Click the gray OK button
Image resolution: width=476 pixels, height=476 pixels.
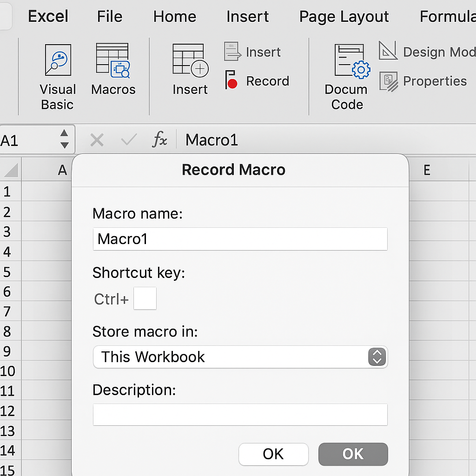(x=353, y=454)
